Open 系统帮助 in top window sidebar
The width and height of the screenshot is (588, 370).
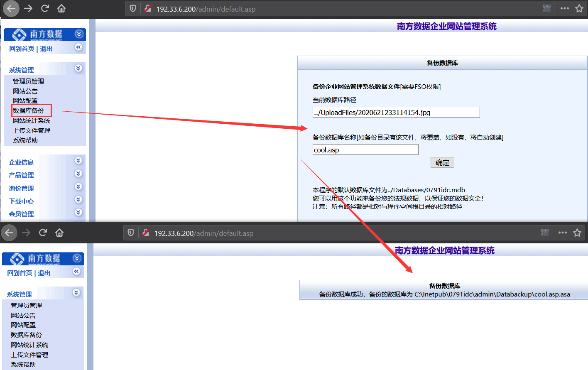point(25,140)
